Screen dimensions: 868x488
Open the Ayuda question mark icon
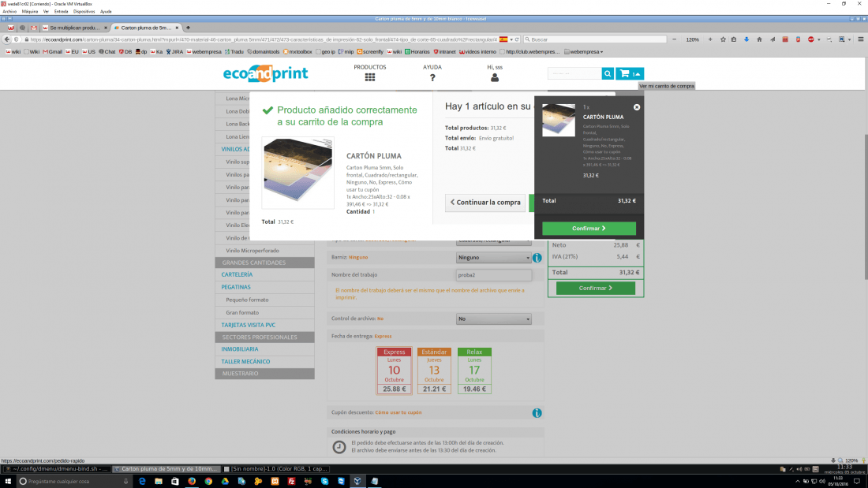[x=432, y=77]
